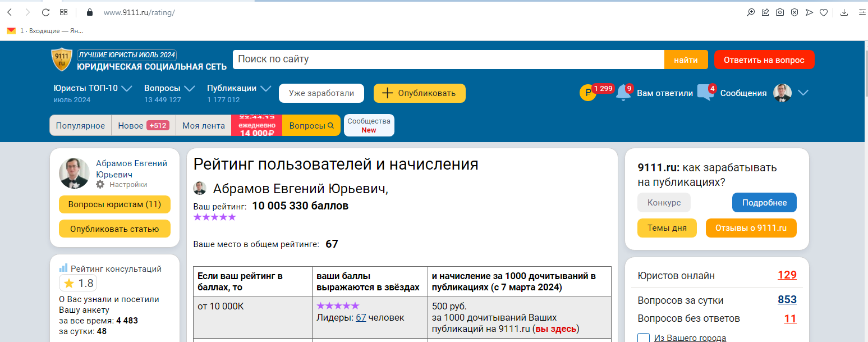Click the 'Ответить на вопрос' button

[x=764, y=59]
